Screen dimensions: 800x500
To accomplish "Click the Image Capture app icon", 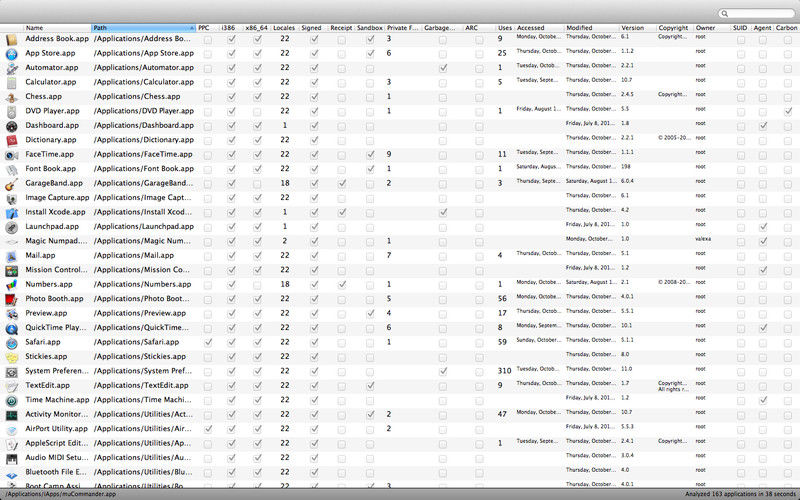I will pos(11,198).
